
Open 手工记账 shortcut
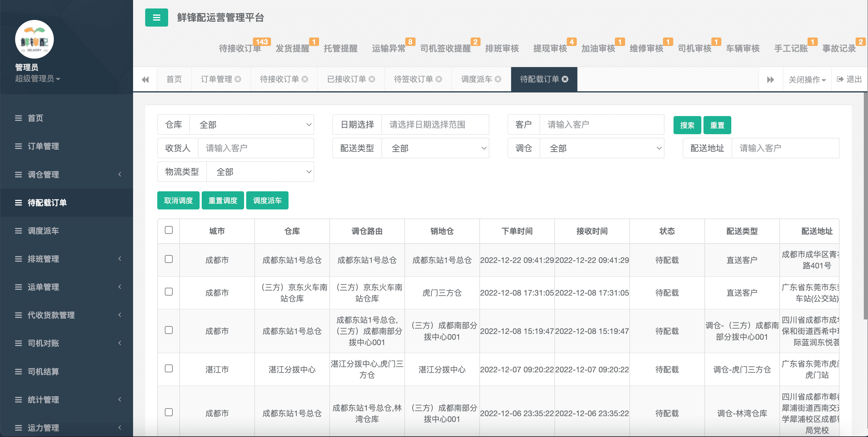pyautogui.click(x=791, y=48)
